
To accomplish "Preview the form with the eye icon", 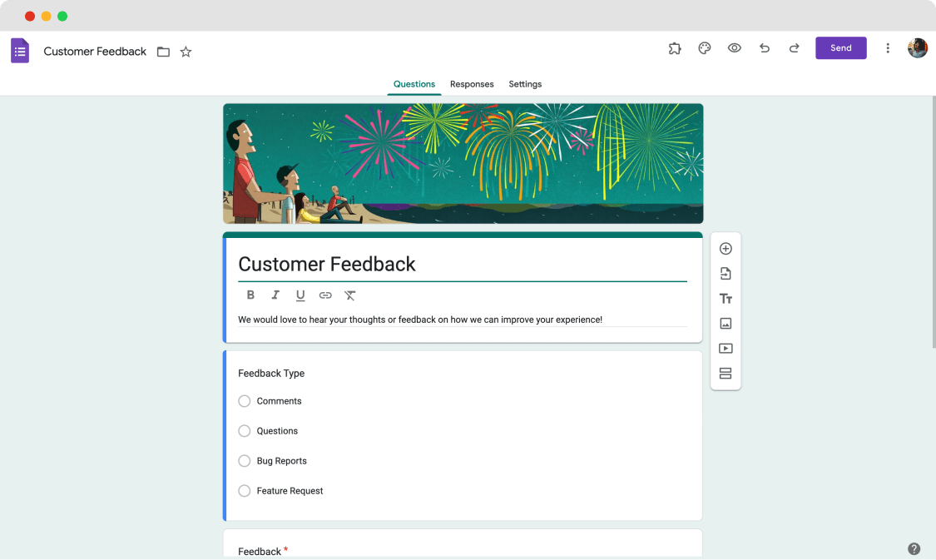I will click(x=735, y=47).
